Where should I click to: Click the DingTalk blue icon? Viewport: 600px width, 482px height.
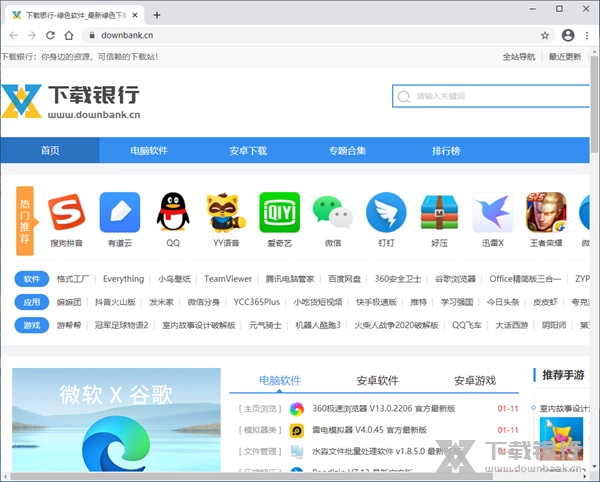386,212
